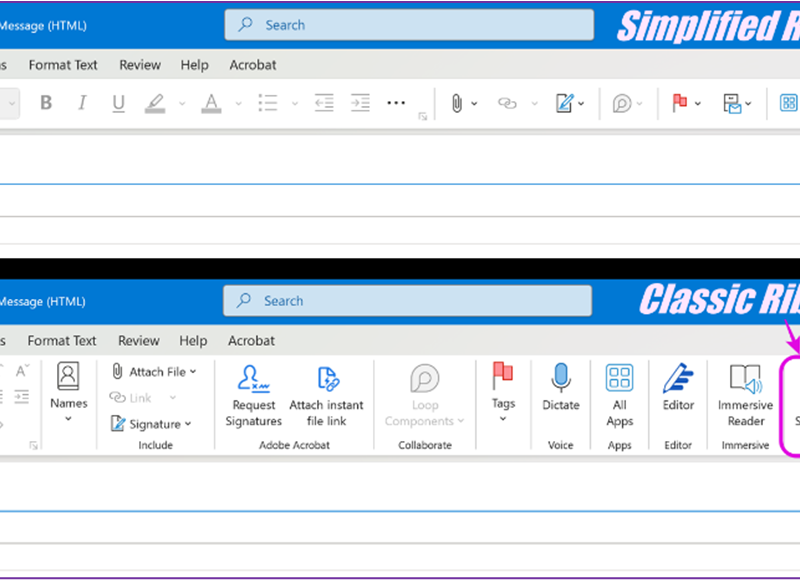Screen dimensions: 800x580
Task: Open the Acrobat tab in the classic ribbon
Action: [251, 341]
